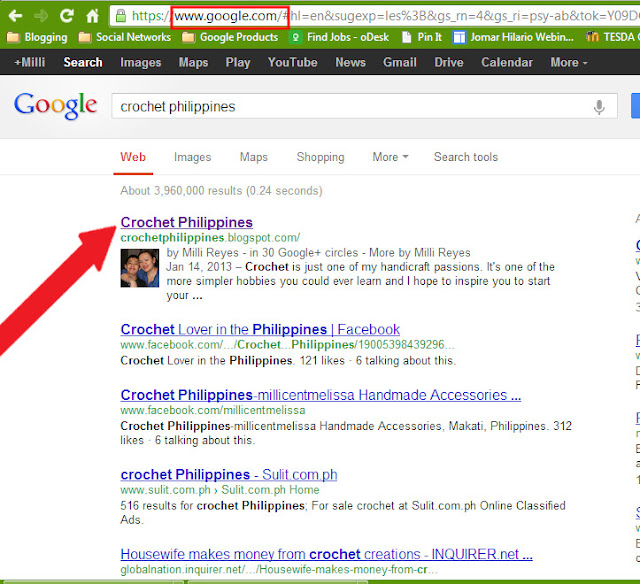The image size is (640, 584).
Task: Open Crochet Lover in the Philippines Facebook
Action: pyautogui.click(x=260, y=329)
